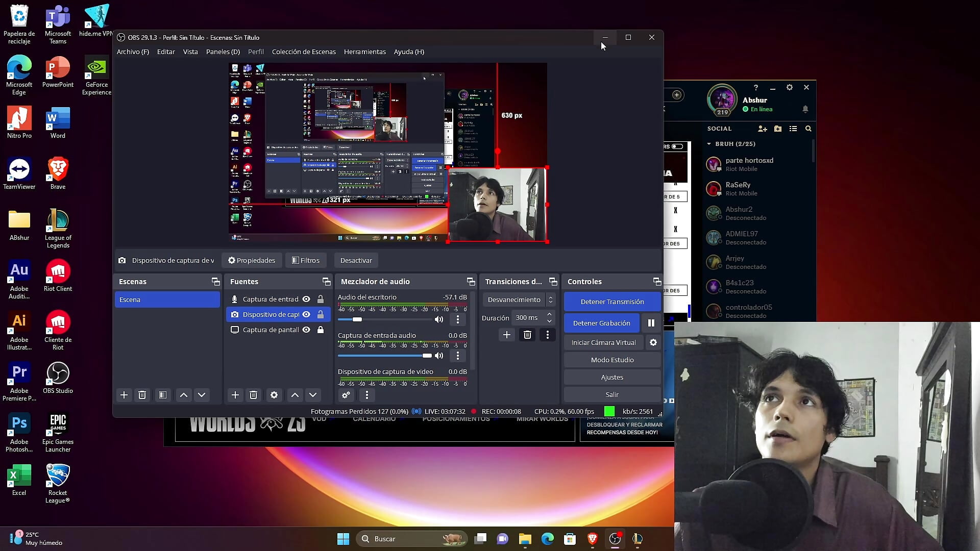
Task: Hide the Captura de pantalla source
Action: pyautogui.click(x=306, y=330)
